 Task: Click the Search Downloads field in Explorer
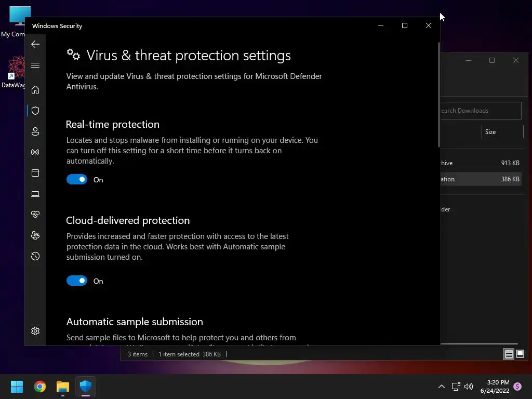point(481,111)
